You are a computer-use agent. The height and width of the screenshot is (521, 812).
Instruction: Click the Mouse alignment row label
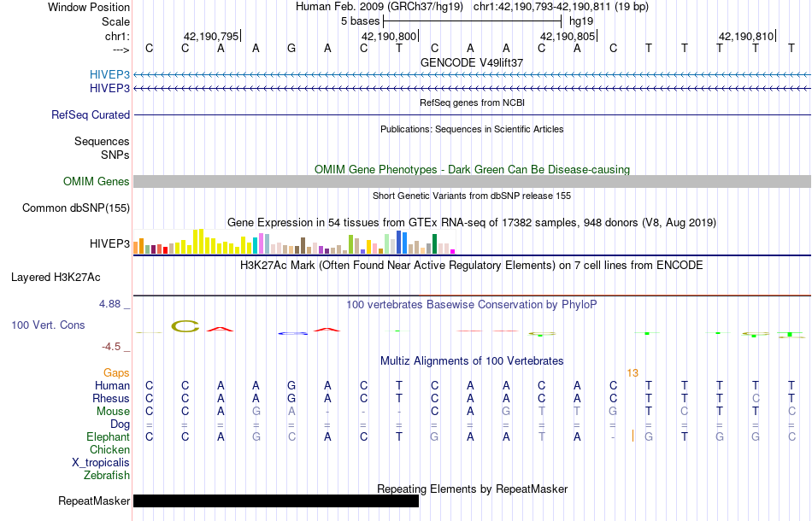113,412
